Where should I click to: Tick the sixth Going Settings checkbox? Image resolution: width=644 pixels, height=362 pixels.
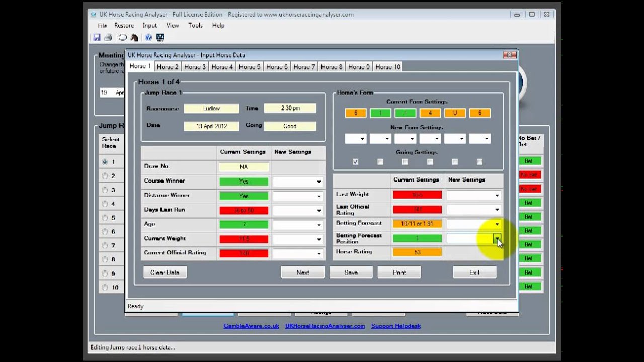click(x=479, y=162)
